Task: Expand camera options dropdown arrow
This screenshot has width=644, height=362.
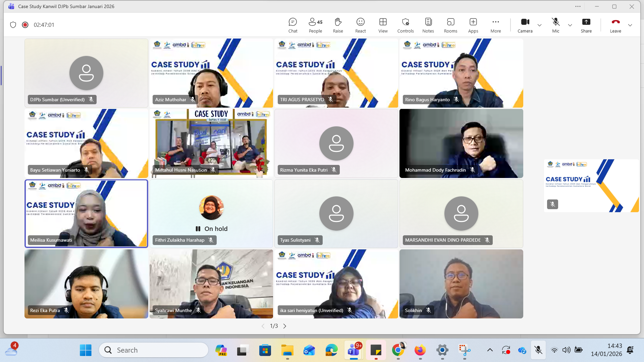Action: (539, 25)
